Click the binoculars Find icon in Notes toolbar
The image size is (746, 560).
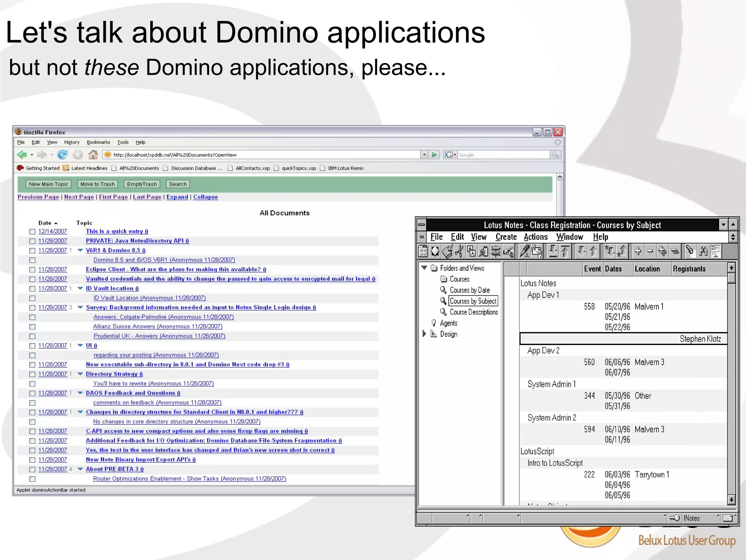703,251
